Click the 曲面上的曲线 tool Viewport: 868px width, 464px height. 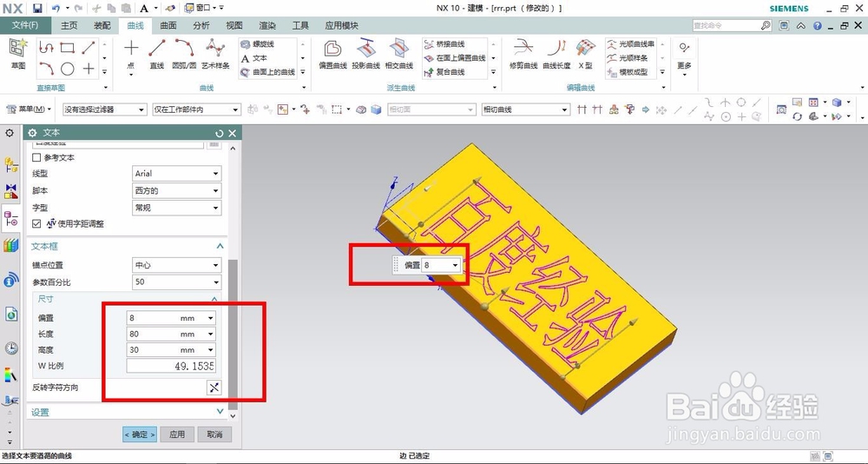pyautogui.click(x=268, y=72)
